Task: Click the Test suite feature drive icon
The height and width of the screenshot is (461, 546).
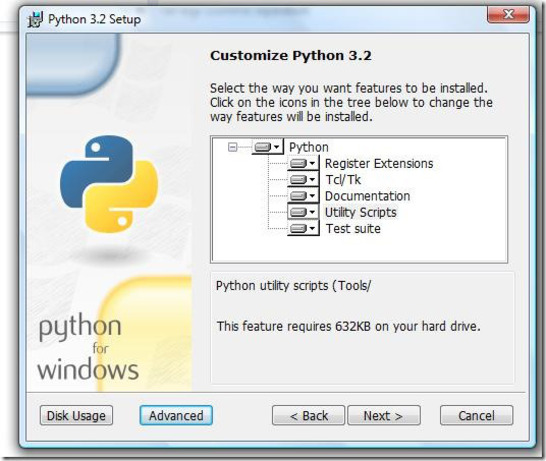Action: (298, 228)
